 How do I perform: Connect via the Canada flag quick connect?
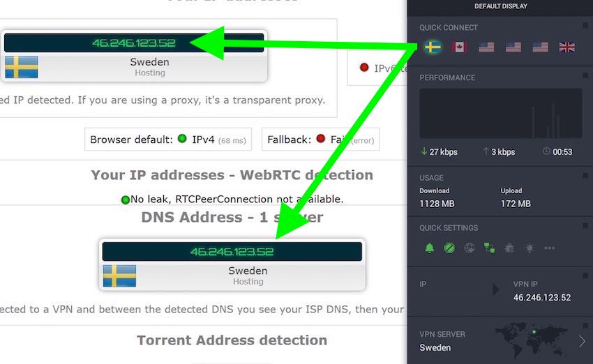[459, 47]
